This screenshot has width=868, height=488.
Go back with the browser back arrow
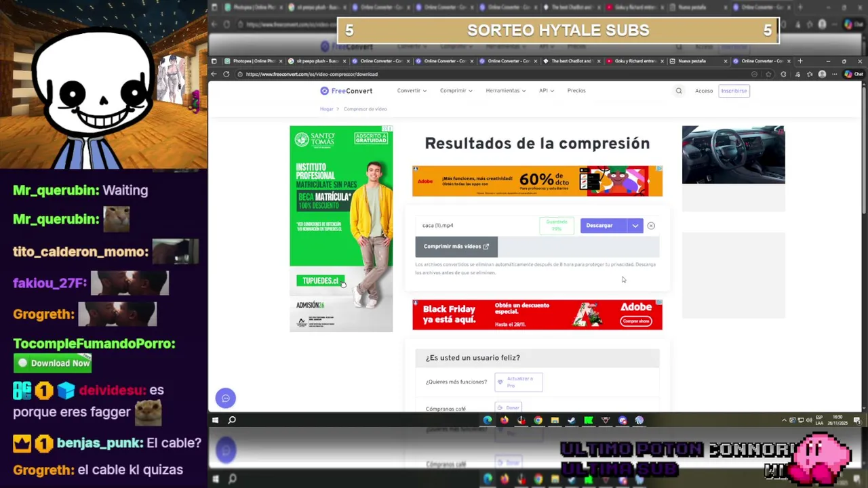click(x=214, y=74)
